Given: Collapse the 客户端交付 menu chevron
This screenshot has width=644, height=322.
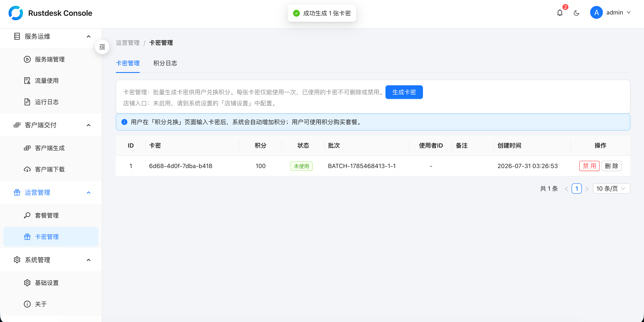Looking at the screenshot, I should pos(89,125).
